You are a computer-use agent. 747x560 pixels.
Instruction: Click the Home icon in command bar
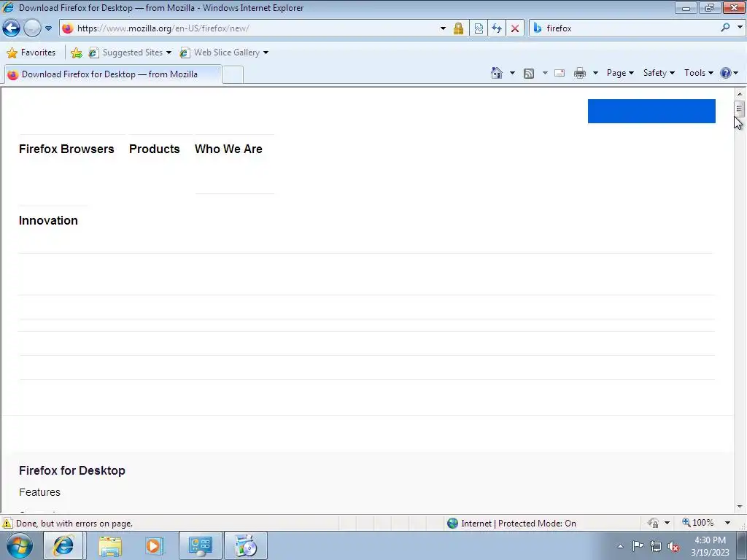pyautogui.click(x=496, y=73)
